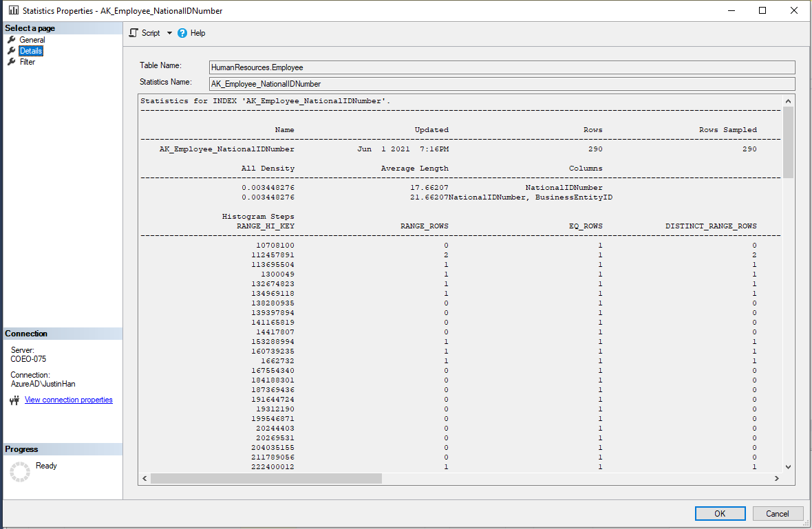Viewport: 812px width, 529px height.
Task: Click the vertical scrollbar down arrow
Action: pyautogui.click(x=788, y=467)
